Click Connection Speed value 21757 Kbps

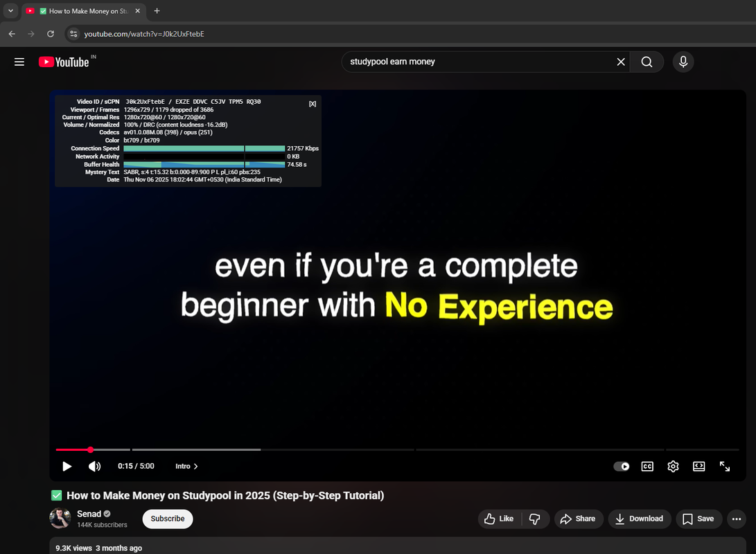(303, 148)
